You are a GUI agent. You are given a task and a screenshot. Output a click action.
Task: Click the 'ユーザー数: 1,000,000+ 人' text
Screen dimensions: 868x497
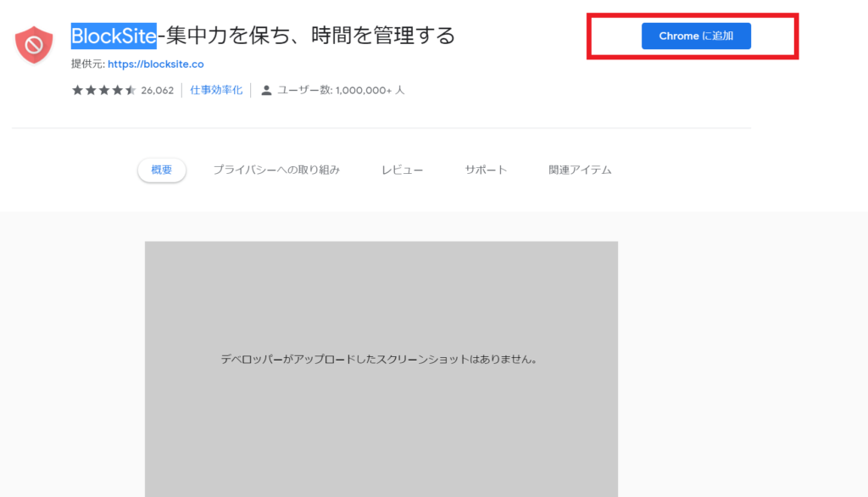click(x=341, y=90)
